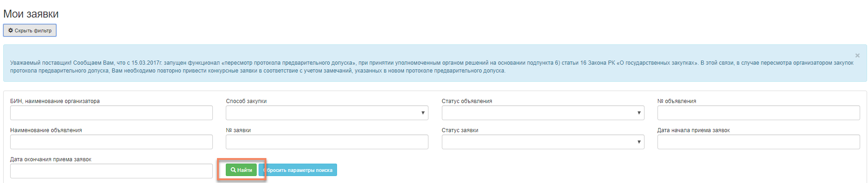Click the Способ закупки label

(x=246, y=101)
